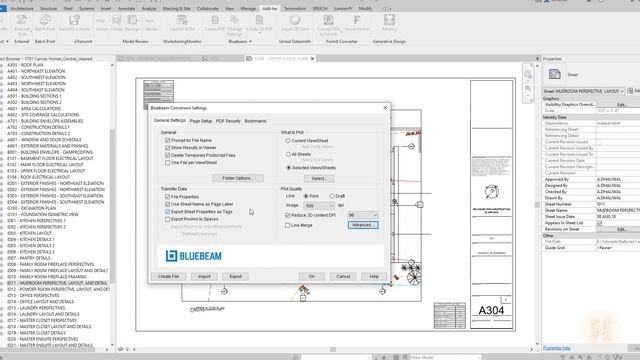This screenshot has height=360, width=640.
Task: Open the Annotate ribbon tab
Action: 127,8
